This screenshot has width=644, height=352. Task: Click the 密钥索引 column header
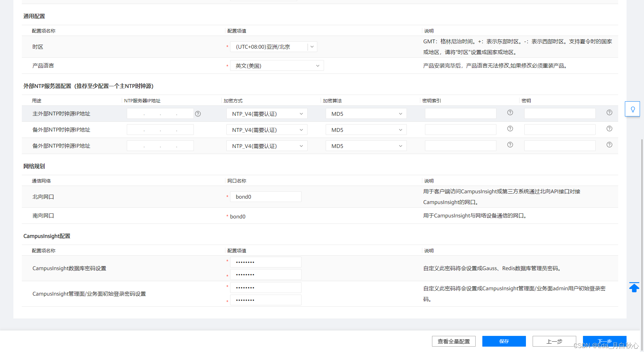tap(432, 101)
